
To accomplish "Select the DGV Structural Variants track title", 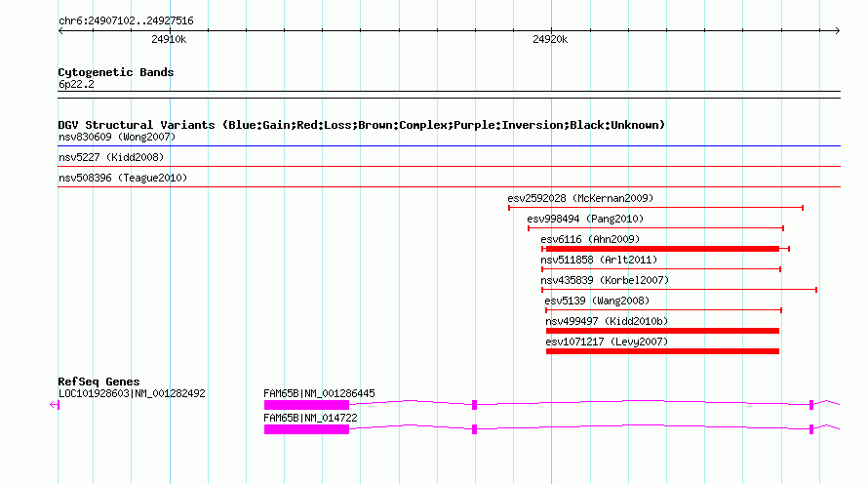I will click(362, 125).
